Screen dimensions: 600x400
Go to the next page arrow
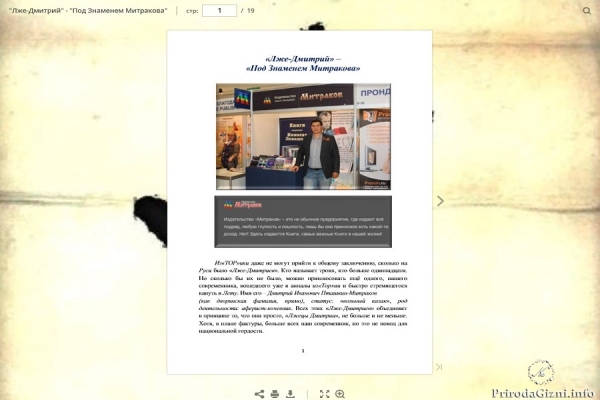(440, 201)
